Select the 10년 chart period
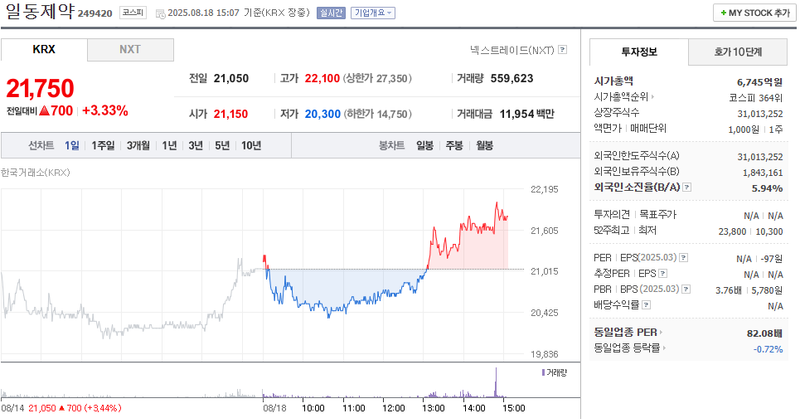The width and height of the screenshot is (800, 419). coord(251,145)
